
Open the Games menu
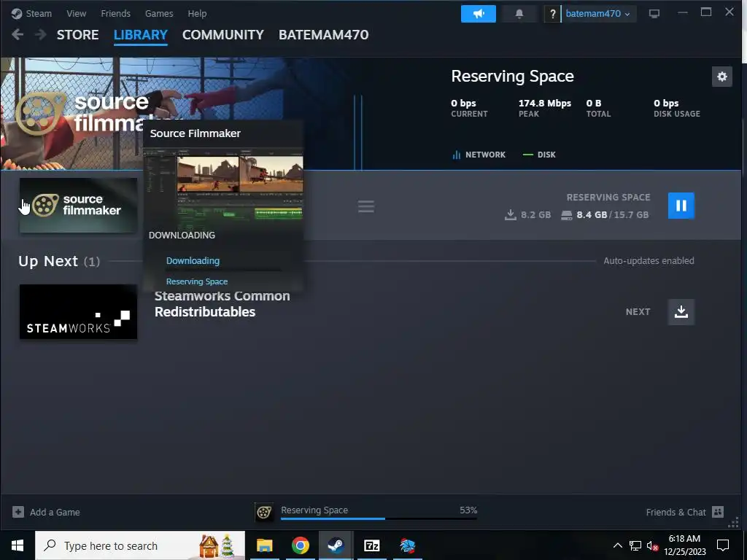click(x=159, y=13)
